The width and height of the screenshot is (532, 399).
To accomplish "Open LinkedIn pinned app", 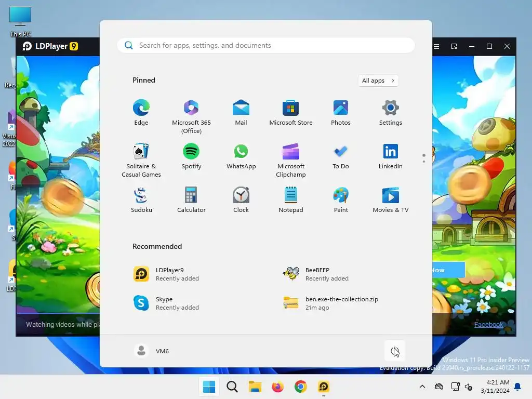I will point(391,156).
